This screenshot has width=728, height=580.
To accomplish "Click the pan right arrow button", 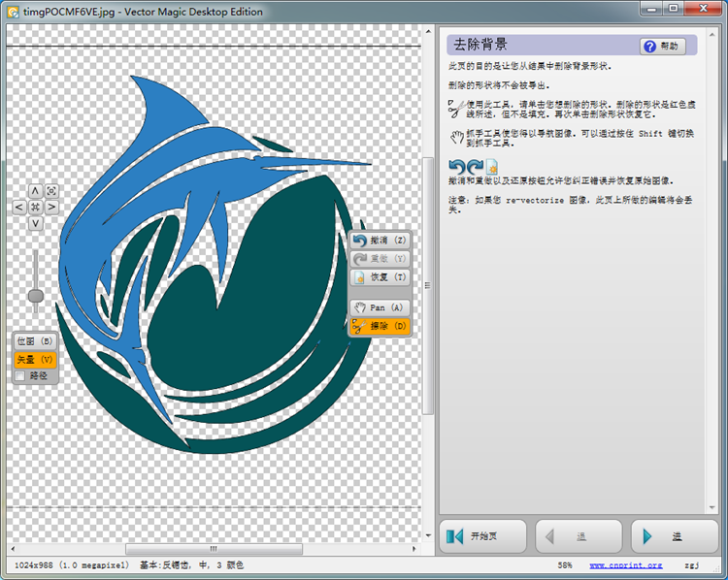I will tap(51, 207).
